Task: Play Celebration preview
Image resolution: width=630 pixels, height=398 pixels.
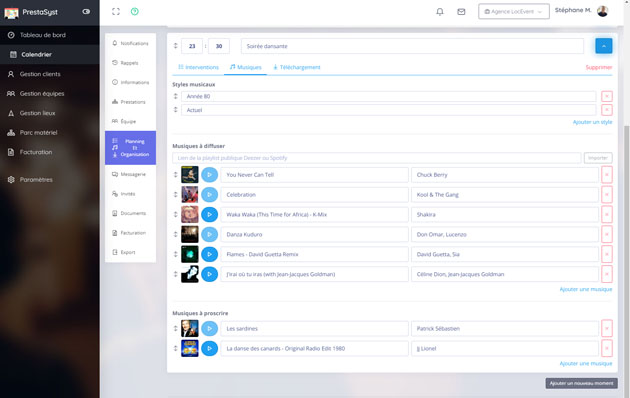Action: [209, 194]
